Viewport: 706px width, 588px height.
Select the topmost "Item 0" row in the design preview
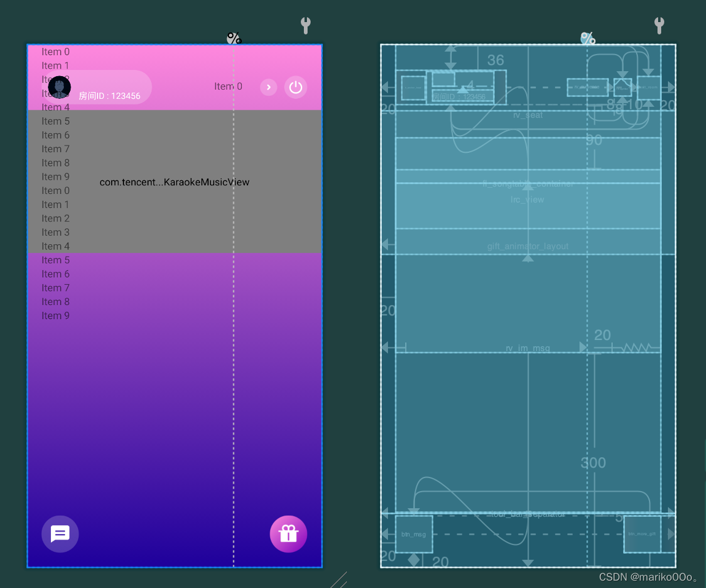(x=55, y=52)
